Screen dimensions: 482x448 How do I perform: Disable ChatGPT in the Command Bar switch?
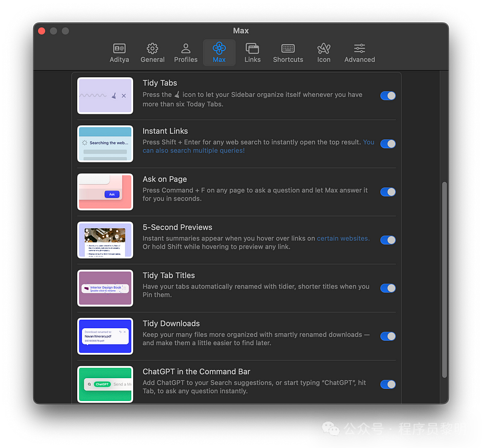388,384
